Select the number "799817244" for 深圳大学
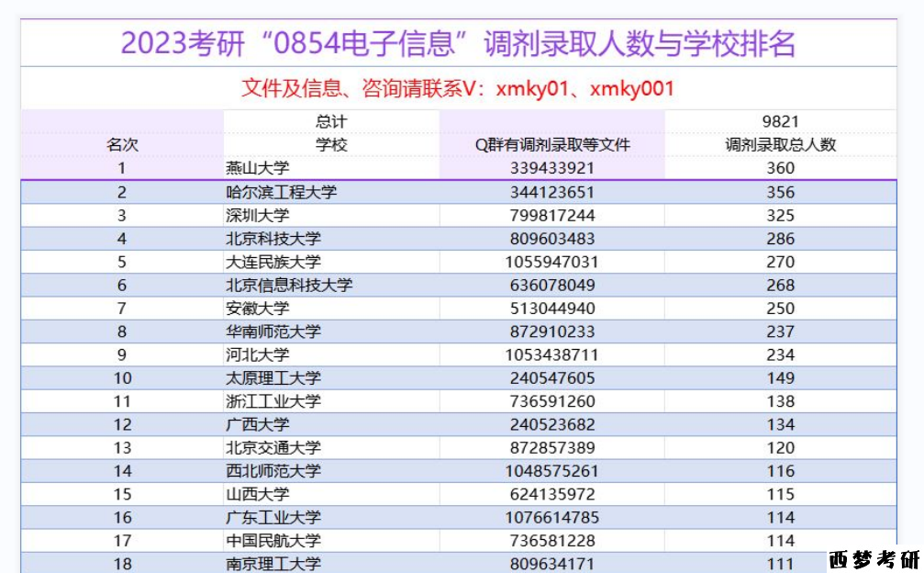 (x=552, y=215)
